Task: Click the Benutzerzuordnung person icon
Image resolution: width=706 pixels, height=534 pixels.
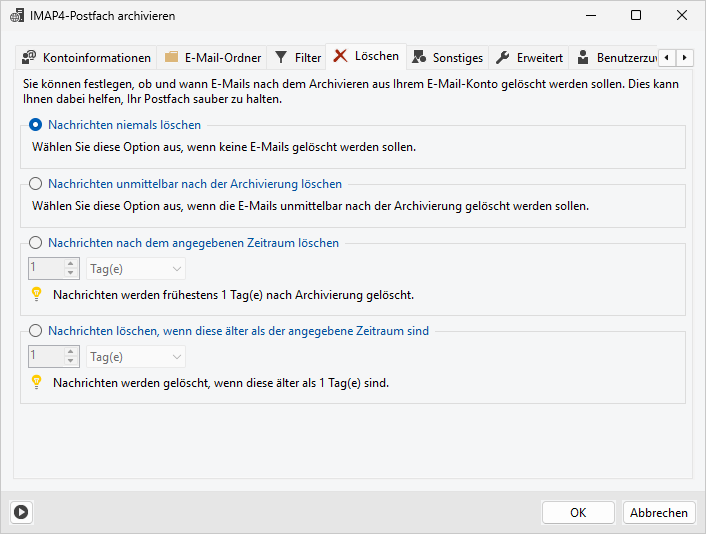Action: pyautogui.click(x=583, y=58)
